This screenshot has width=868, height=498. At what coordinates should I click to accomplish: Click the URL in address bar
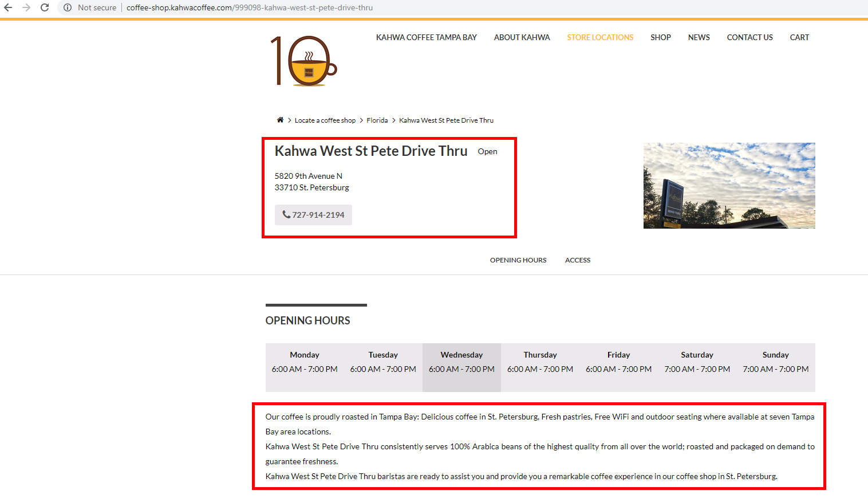point(250,7)
